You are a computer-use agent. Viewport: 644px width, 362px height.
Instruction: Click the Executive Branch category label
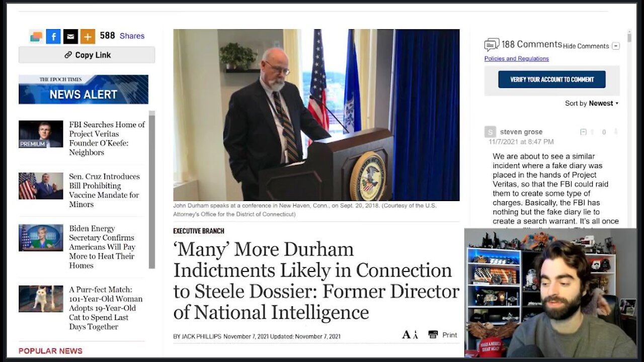(x=199, y=231)
